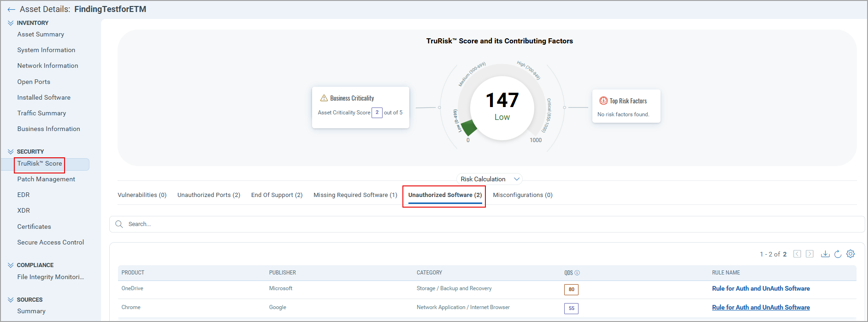Go to Certificates
The image size is (868, 322).
tap(34, 227)
